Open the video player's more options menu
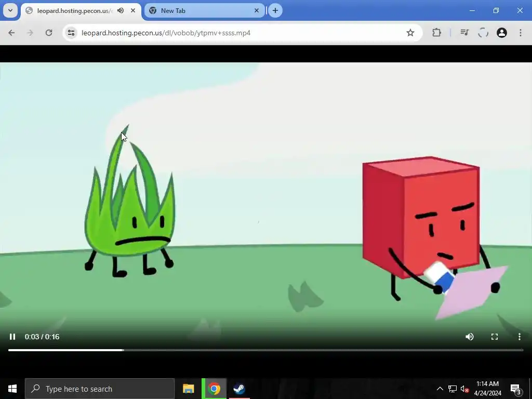Viewport: 532px width, 399px height. [x=520, y=337]
